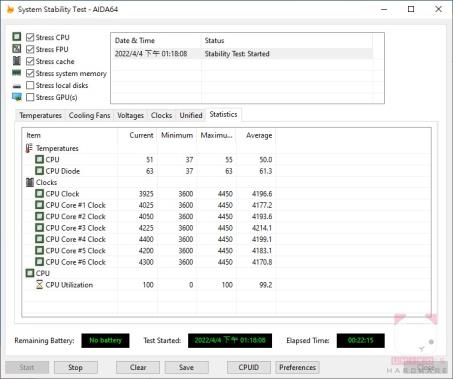This screenshot has width=453, height=379.
Task: Click the Average column header
Action: click(256, 135)
